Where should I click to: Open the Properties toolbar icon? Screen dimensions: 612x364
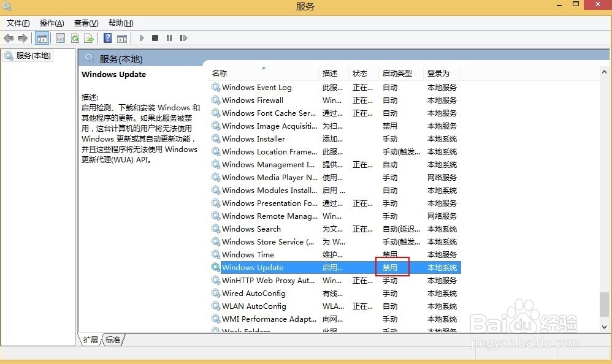pyautogui.click(x=61, y=38)
